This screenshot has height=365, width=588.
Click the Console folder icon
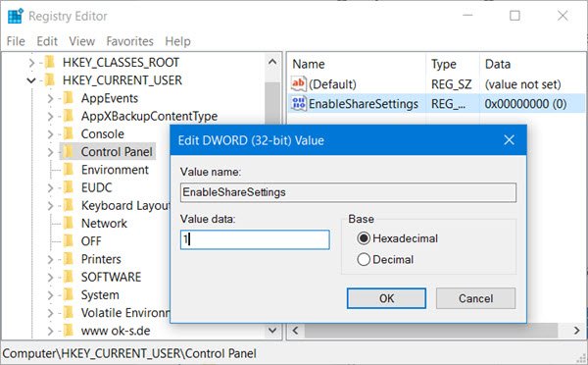pos(69,133)
